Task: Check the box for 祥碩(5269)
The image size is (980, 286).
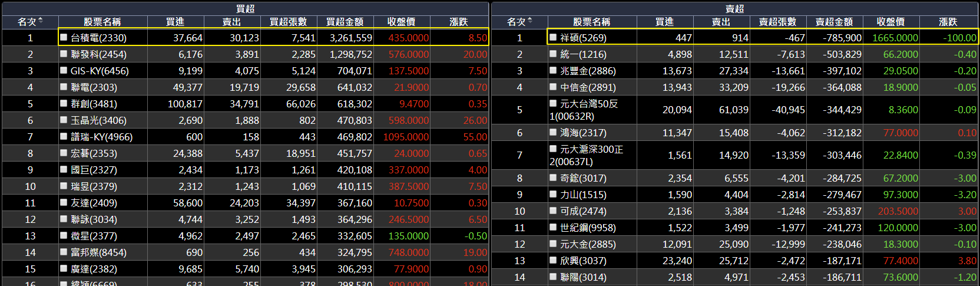Action: [553, 37]
